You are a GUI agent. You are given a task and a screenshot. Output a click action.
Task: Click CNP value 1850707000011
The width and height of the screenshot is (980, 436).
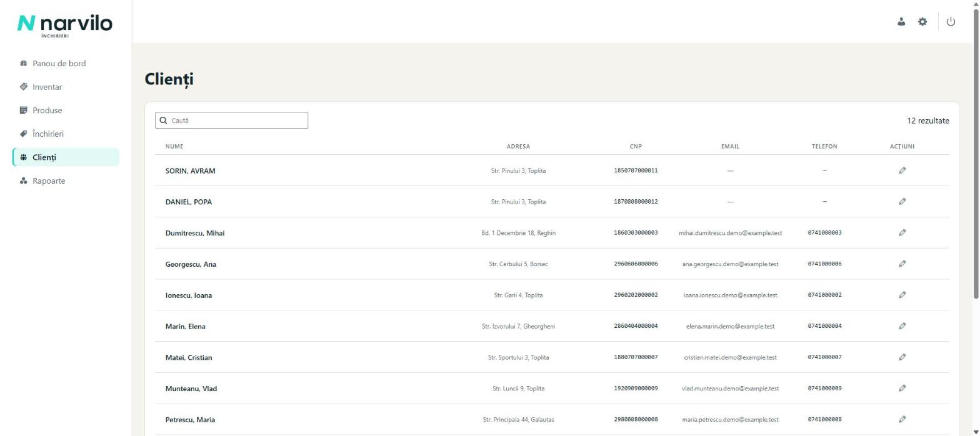pos(636,171)
